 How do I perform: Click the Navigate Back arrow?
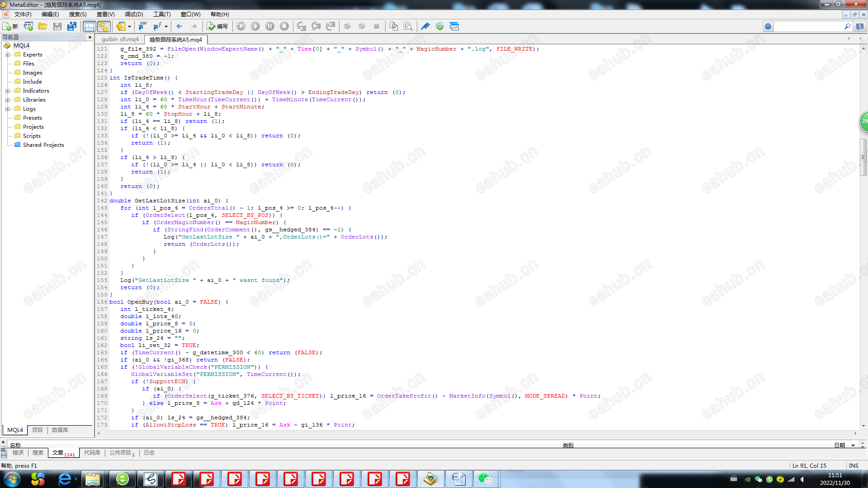pyautogui.click(x=179, y=26)
